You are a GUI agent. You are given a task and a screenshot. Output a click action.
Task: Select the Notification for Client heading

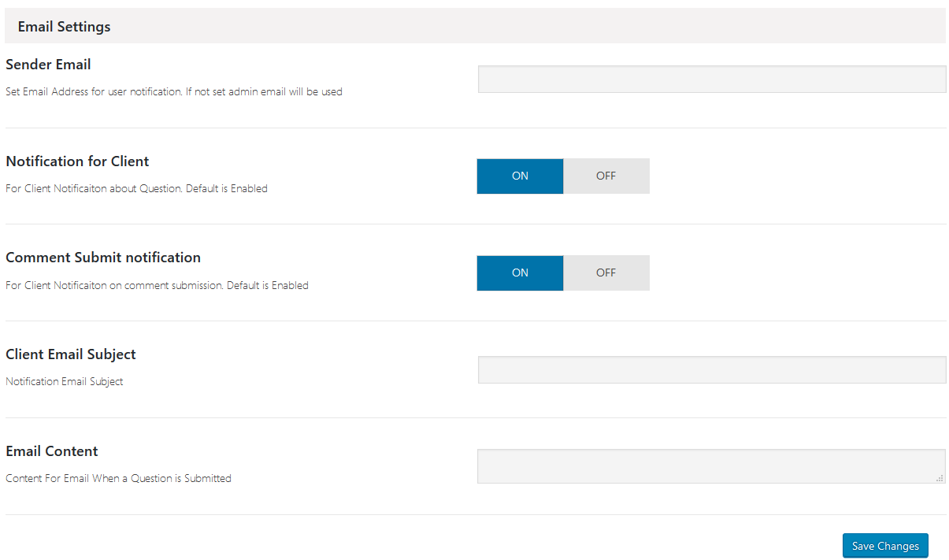pos(77,161)
